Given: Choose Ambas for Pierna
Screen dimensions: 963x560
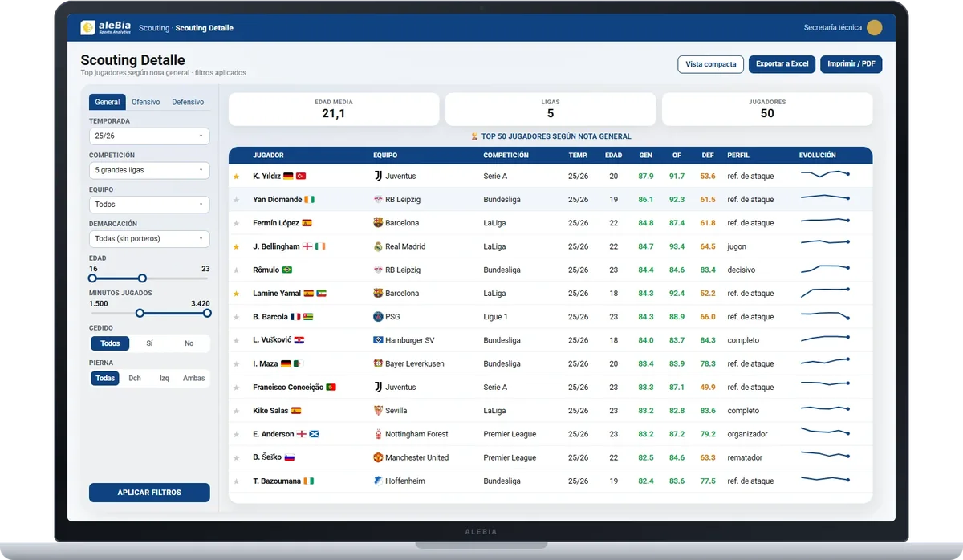Looking at the screenshot, I should pos(193,378).
